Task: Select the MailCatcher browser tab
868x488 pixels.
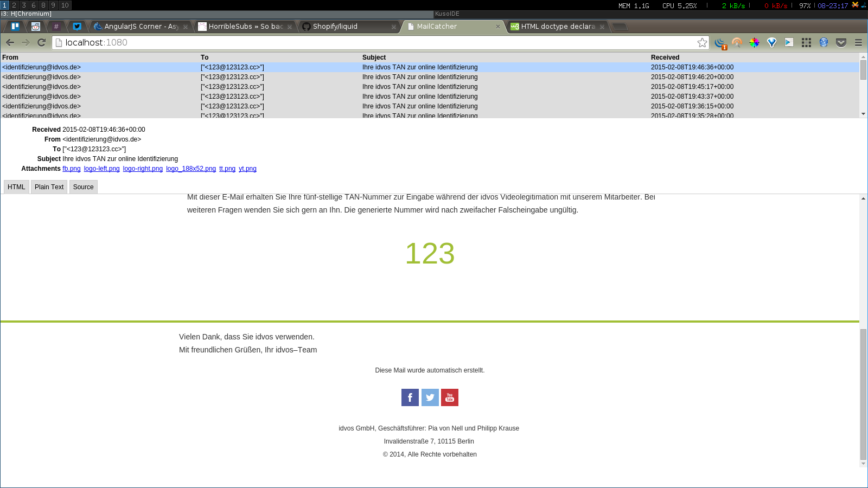Action: pyautogui.click(x=453, y=26)
